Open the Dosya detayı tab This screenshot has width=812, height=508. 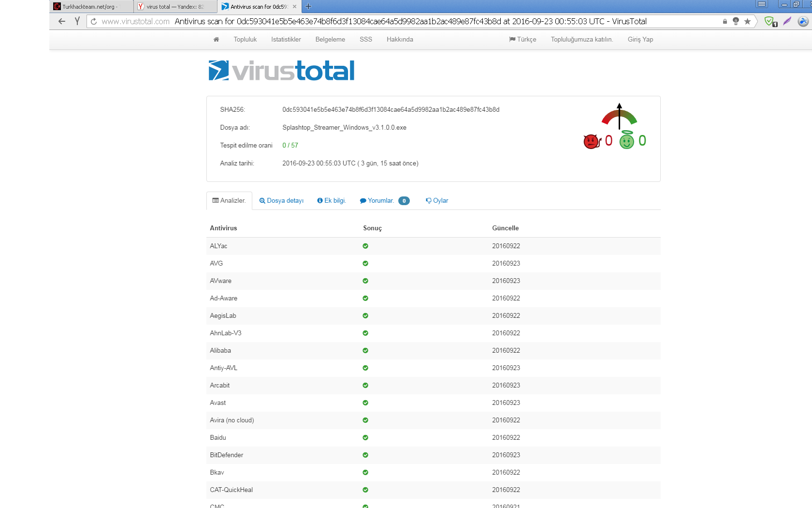281,200
